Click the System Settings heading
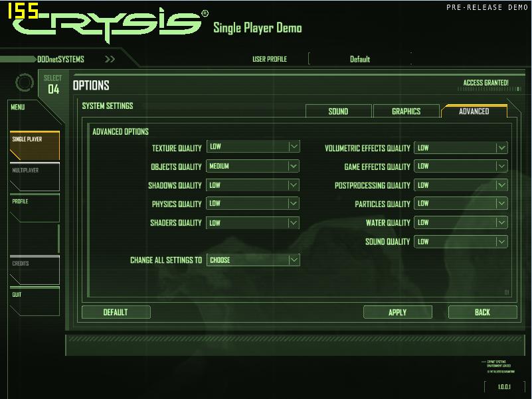Image resolution: width=532 pixels, height=399 pixels. click(108, 106)
